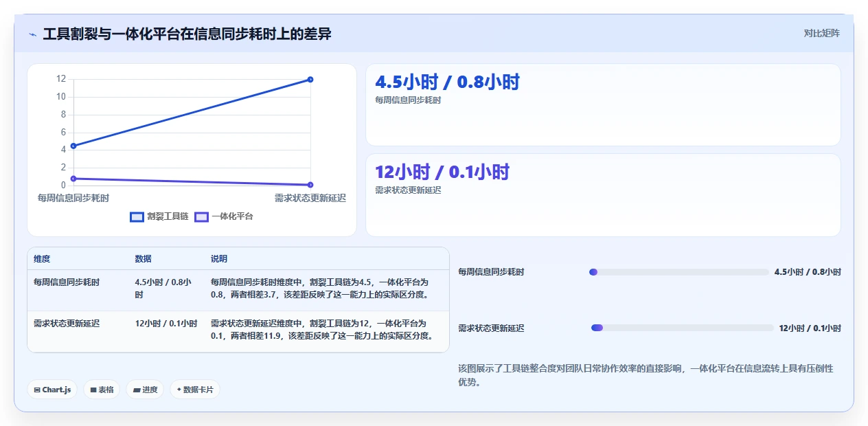
Task: Click the icon inside 表格 tag
Action: click(93, 390)
